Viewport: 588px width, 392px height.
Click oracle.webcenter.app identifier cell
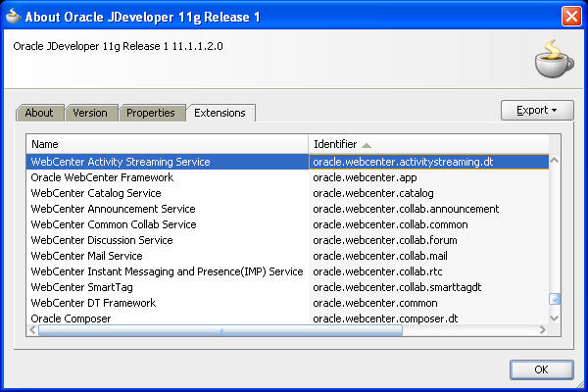(x=428, y=177)
